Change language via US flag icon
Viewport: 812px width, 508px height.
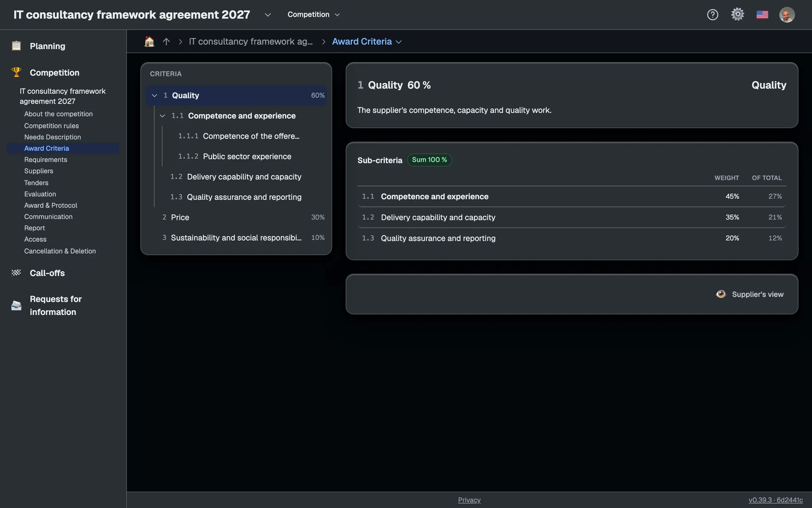pyautogui.click(x=762, y=14)
